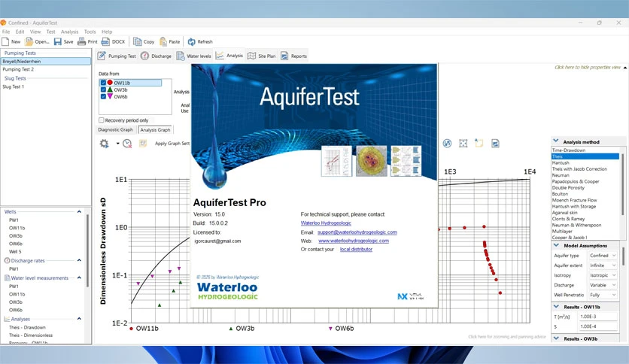Click the blue export graph icon
Image resolution: width=629 pixels, height=364 pixels.
pos(495,143)
